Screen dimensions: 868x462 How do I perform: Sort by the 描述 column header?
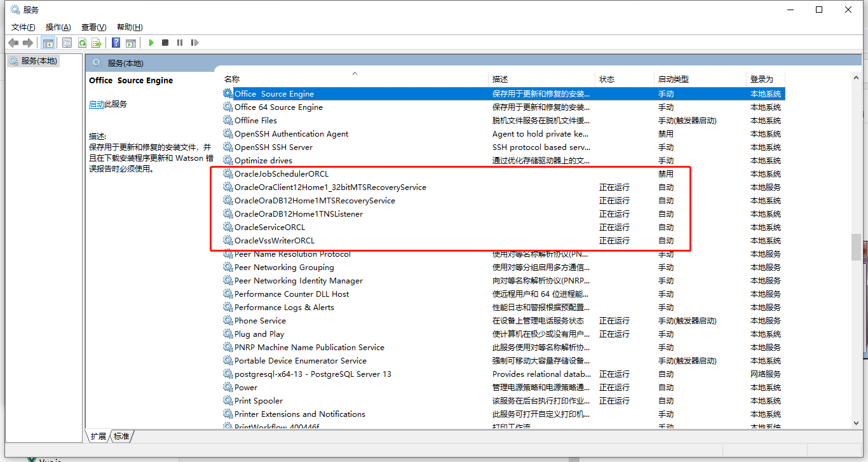(542, 79)
